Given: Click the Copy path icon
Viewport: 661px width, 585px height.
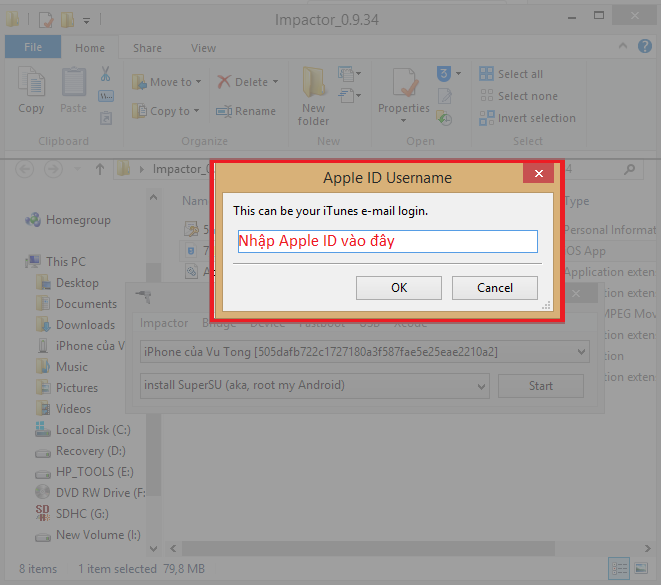Looking at the screenshot, I should tap(106, 96).
